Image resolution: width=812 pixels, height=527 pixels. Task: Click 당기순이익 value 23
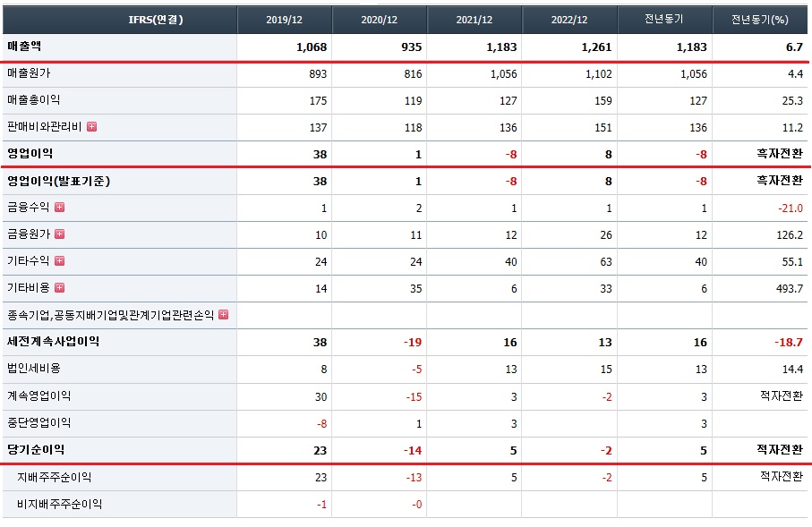pyautogui.click(x=320, y=450)
